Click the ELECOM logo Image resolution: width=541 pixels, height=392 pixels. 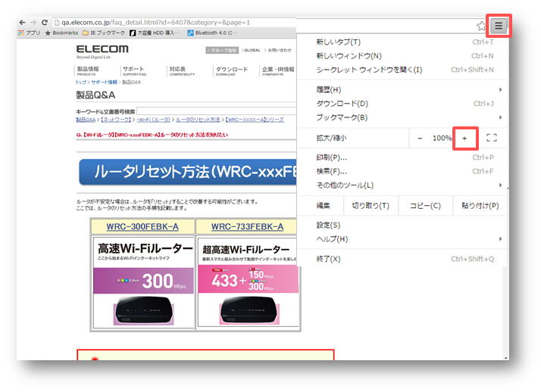pos(102,49)
